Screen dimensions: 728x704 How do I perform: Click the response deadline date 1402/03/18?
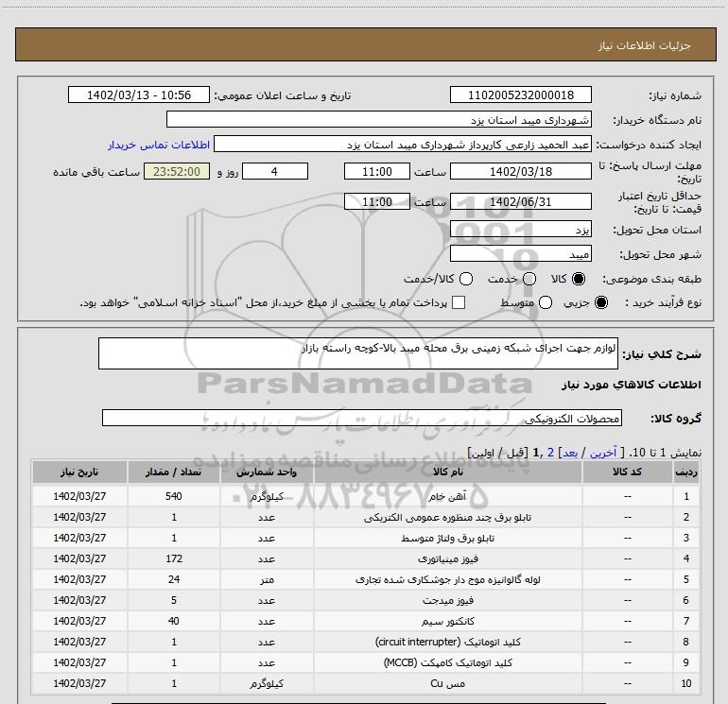[520, 171]
